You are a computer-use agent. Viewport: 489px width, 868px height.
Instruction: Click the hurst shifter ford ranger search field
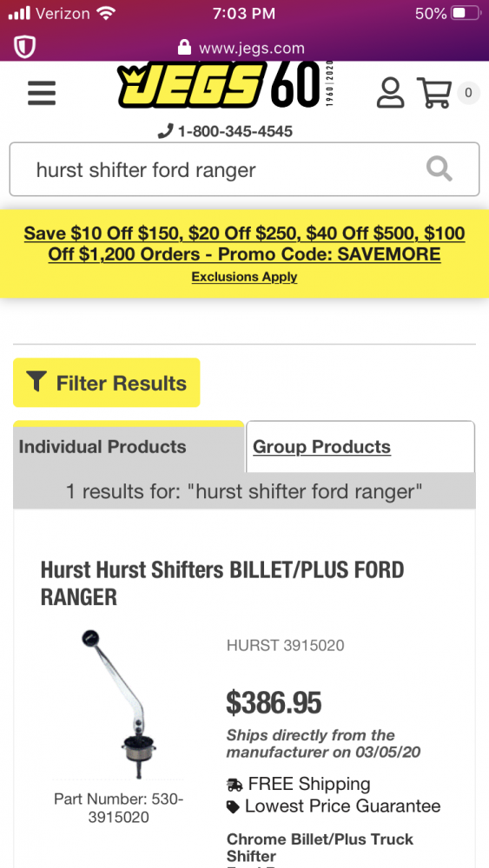click(x=244, y=169)
